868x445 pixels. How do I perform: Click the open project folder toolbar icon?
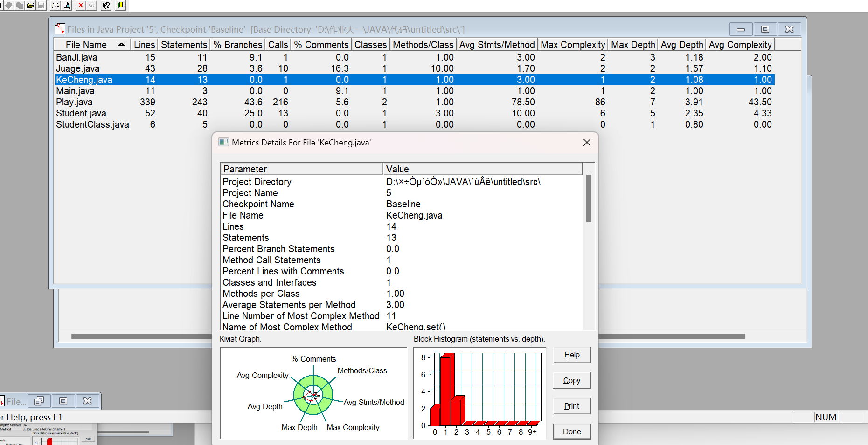click(x=30, y=5)
